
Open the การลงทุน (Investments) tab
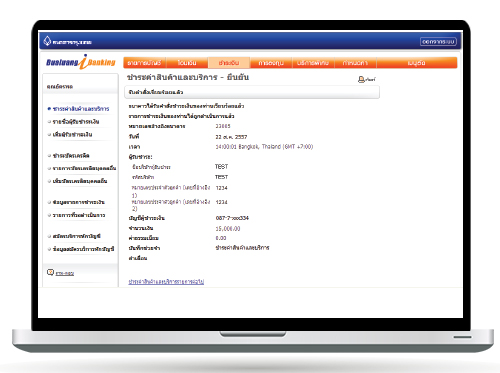pyautogui.click(x=271, y=63)
